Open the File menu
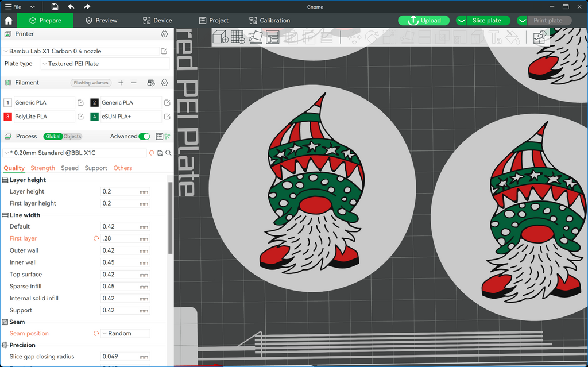The height and width of the screenshot is (367, 588). click(13, 7)
